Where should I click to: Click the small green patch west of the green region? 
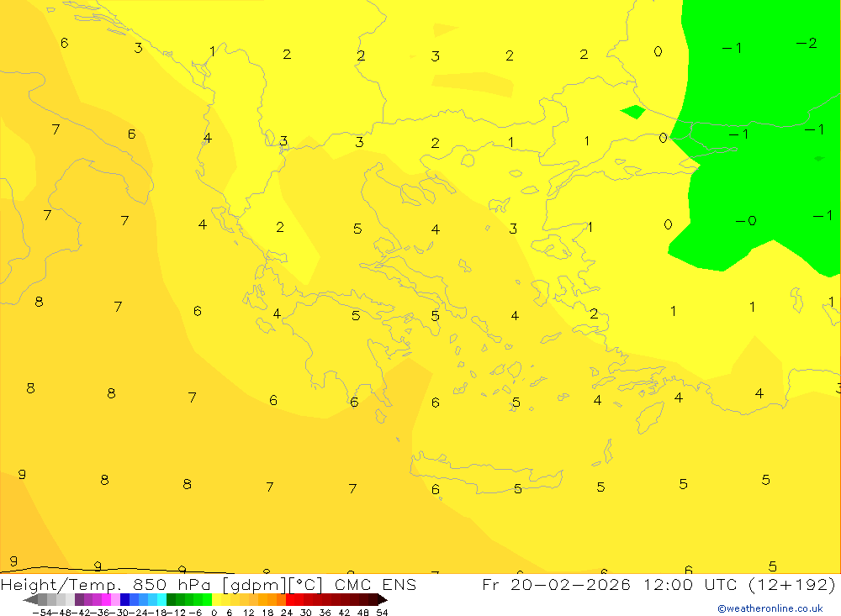(x=633, y=112)
